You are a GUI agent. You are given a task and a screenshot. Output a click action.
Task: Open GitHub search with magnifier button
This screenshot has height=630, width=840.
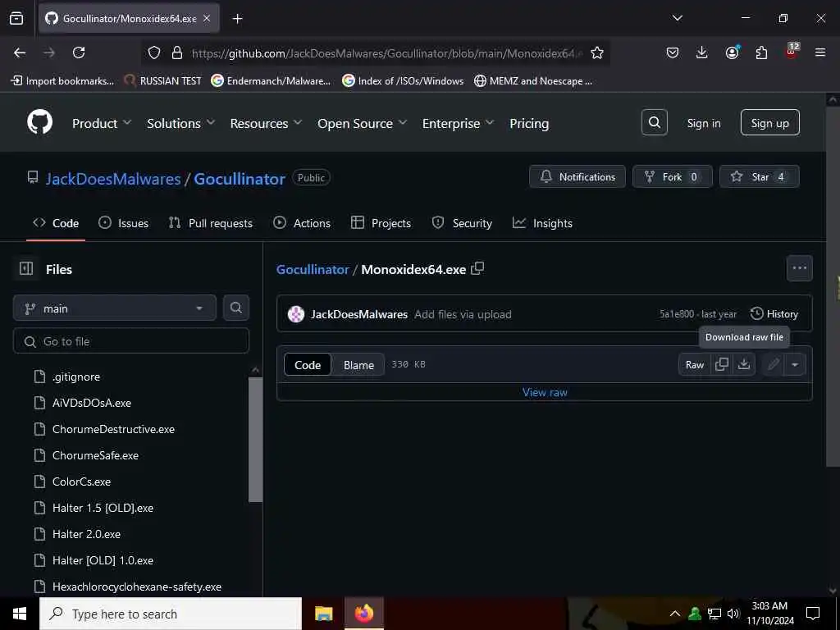point(654,123)
